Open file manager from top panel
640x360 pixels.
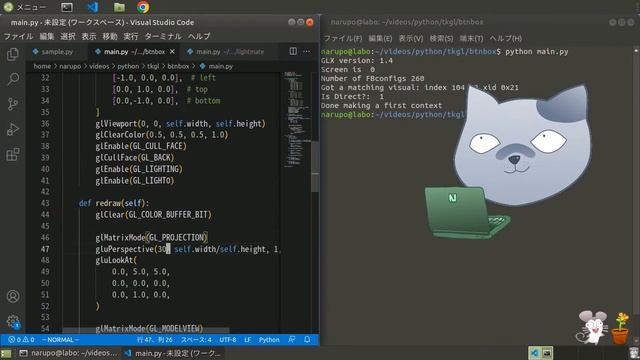click(x=119, y=7)
